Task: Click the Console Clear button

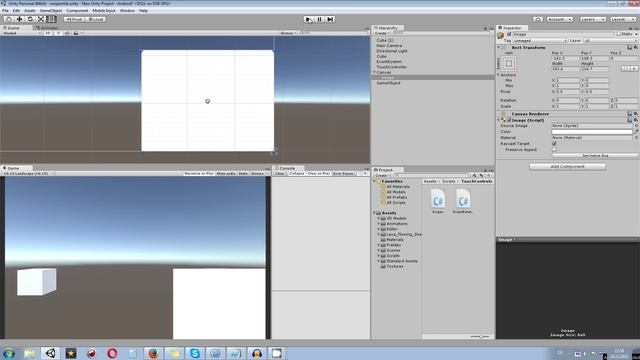Action: pos(280,173)
